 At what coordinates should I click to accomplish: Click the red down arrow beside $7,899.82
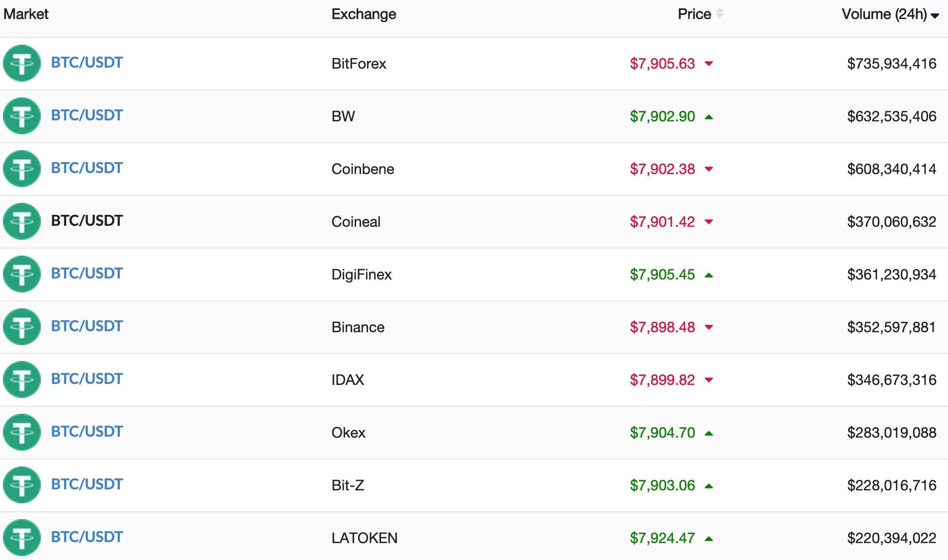709,380
